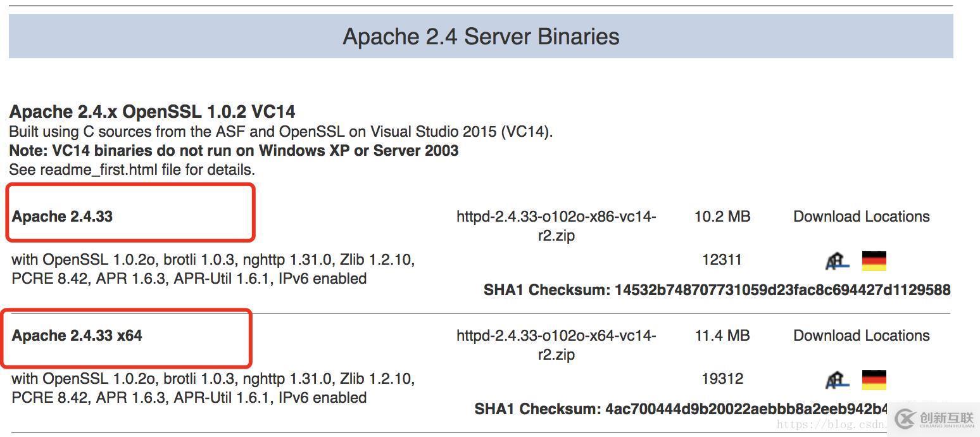This screenshot has height=437, width=980.
Task: Click Download Locations in the x64 row
Action: (x=861, y=336)
